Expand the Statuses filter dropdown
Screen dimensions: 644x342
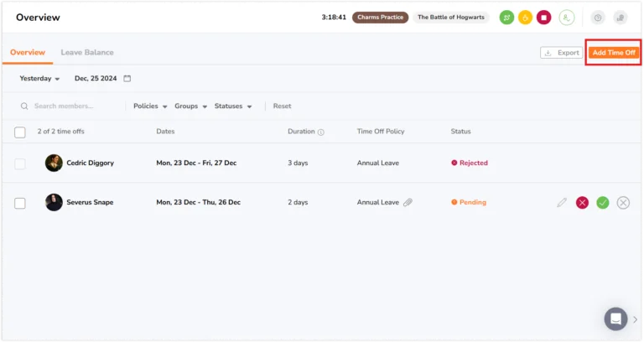(233, 106)
